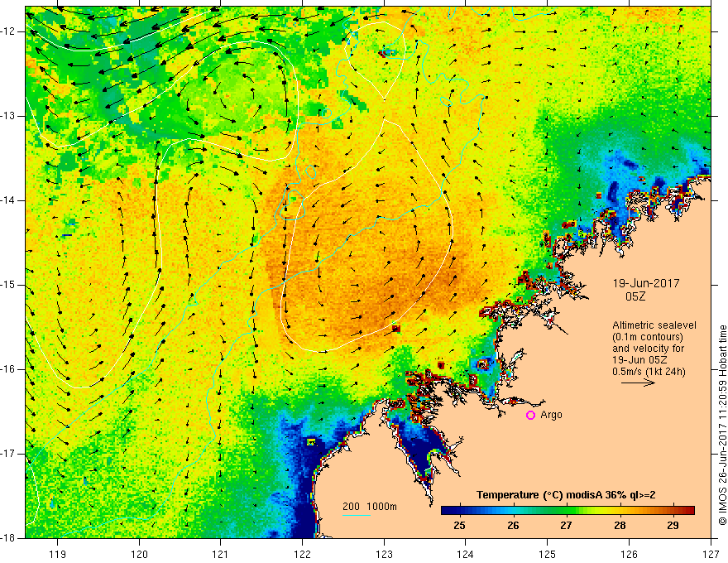The height and width of the screenshot is (563, 728).
Task: Click longitude axis label 119
Action: pos(58,554)
